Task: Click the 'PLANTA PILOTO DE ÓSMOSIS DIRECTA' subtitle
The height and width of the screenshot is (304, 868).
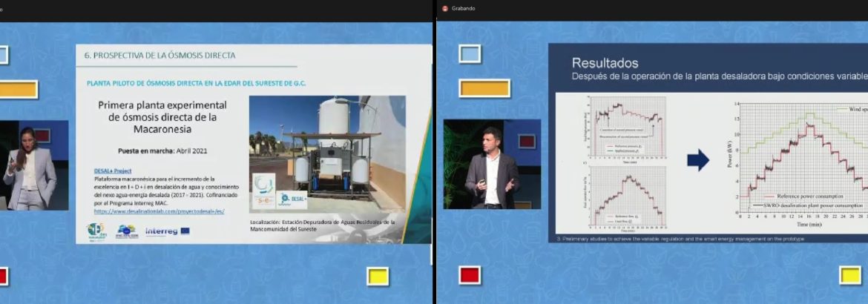Action: 196,83
